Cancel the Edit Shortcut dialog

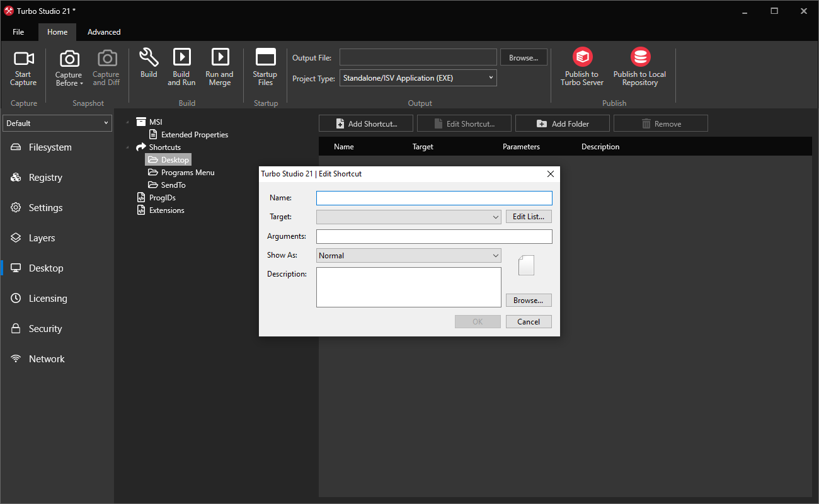tap(529, 321)
